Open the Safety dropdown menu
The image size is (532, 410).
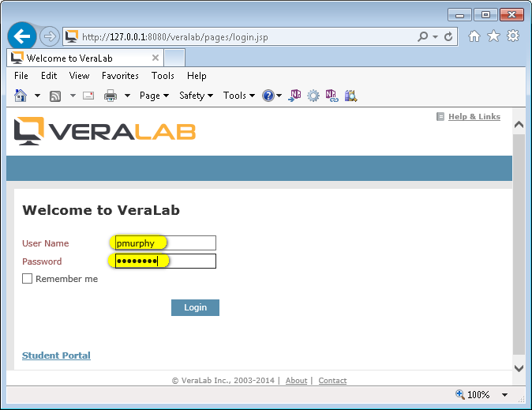tap(196, 96)
